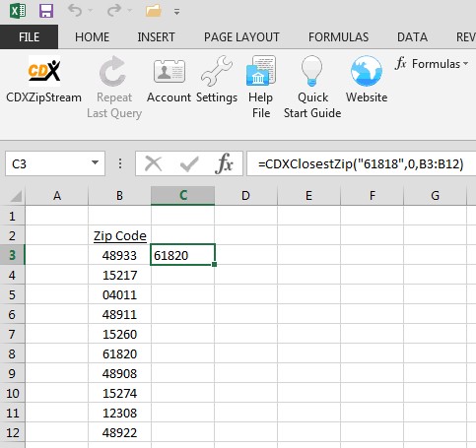Open the Name Box dropdown arrow
Screen dimensions: 476x448
[95, 162]
